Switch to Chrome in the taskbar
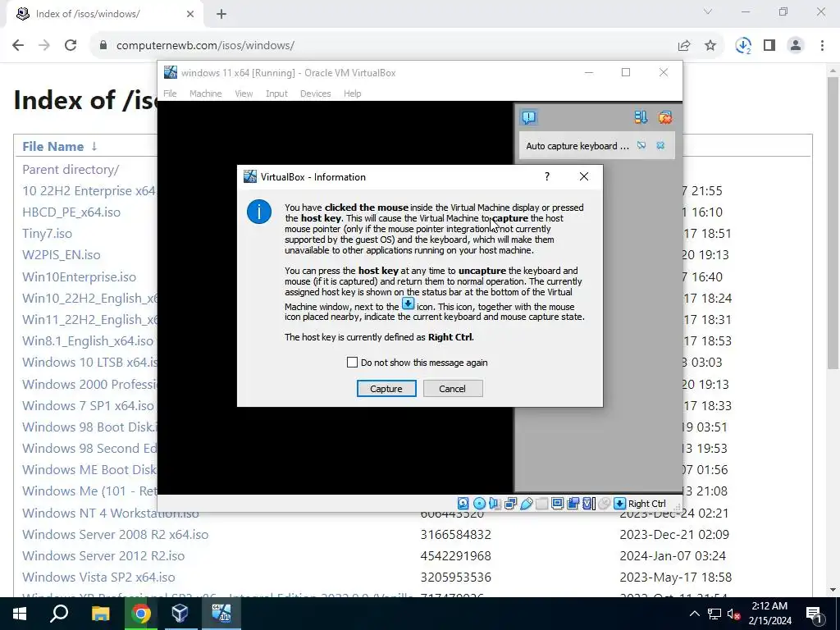Viewport: 840px width, 630px height. pos(140,614)
